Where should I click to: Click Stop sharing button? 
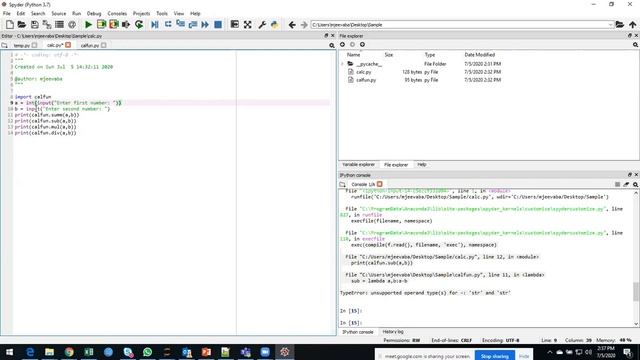coord(495,356)
